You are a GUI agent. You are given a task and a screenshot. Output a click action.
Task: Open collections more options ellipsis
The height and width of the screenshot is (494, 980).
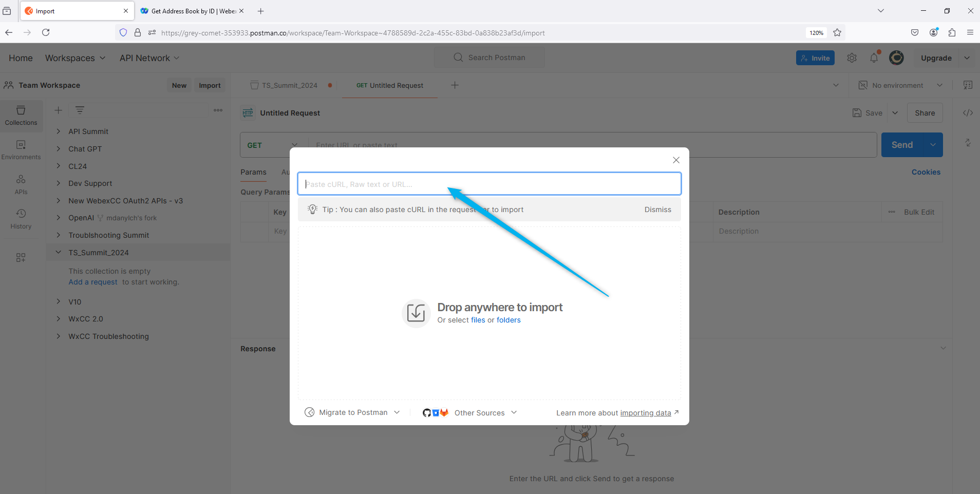pyautogui.click(x=218, y=110)
